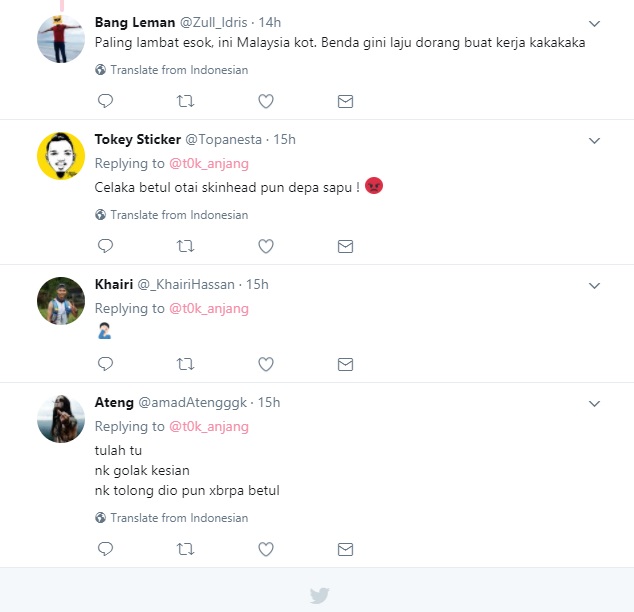Retweet Bang Leman's tweet
The image size is (634, 612).
(185, 101)
